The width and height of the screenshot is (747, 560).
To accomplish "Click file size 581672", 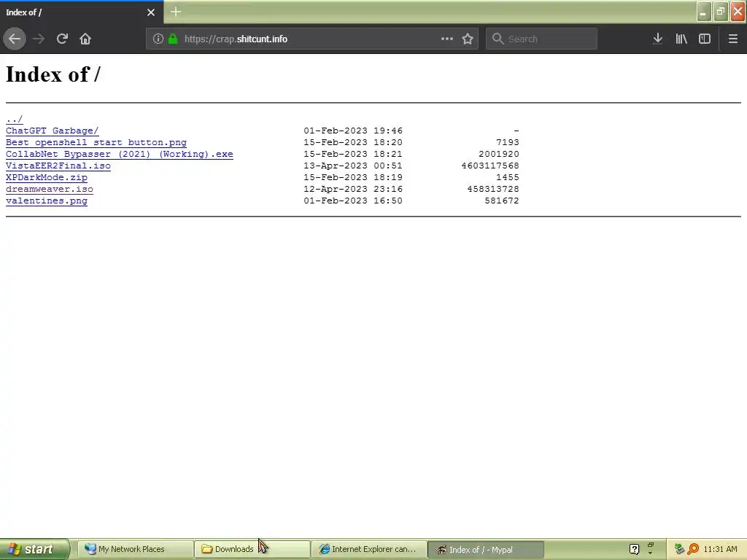I will (x=502, y=201).
